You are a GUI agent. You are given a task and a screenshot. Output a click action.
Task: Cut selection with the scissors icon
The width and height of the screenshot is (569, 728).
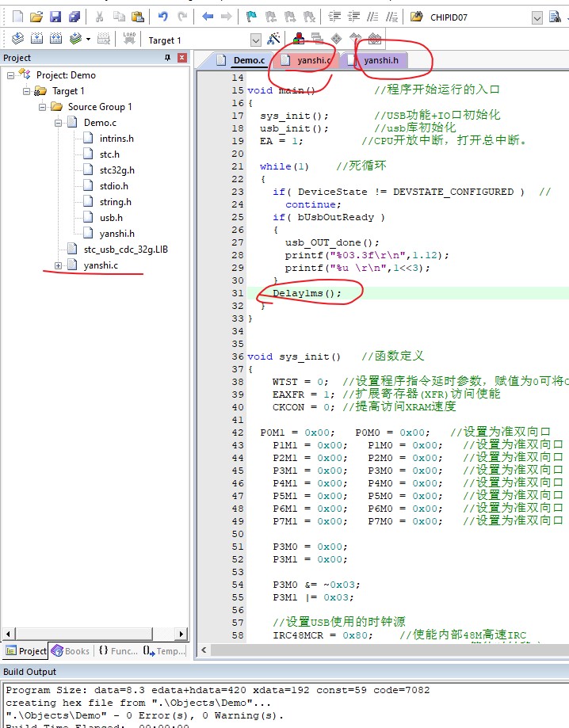99,17
